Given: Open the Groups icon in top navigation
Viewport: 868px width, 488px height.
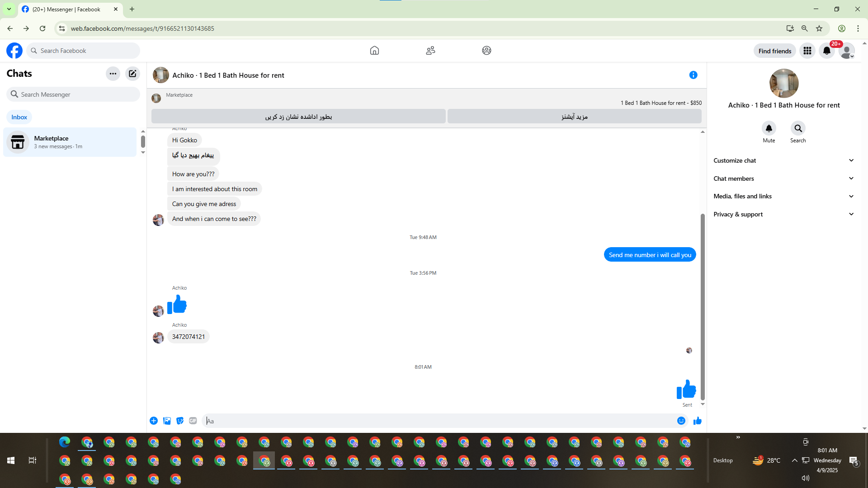Looking at the screenshot, I should point(486,51).
